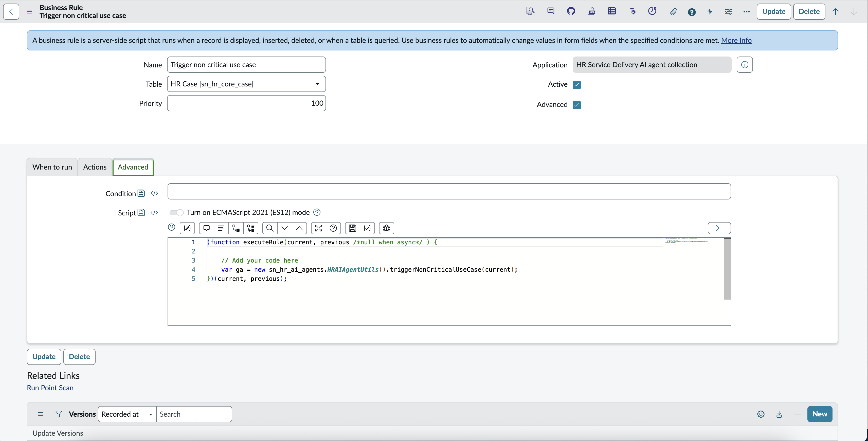This screenshot has width=868, height=441.
Task: Click into the Condition input field
Action: [x=449, y=191]
